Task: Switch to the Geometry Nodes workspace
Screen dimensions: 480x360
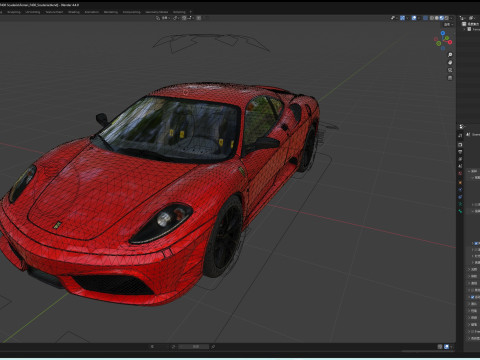Action: (x=156, y=12)
